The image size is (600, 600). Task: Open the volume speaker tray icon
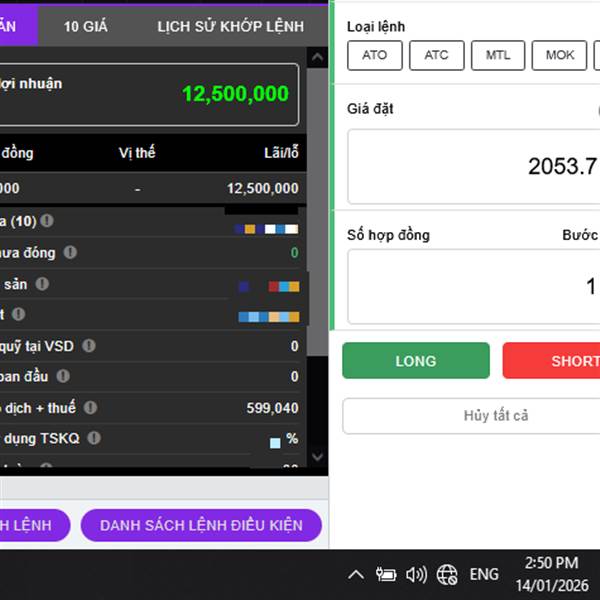click(416, 574)
